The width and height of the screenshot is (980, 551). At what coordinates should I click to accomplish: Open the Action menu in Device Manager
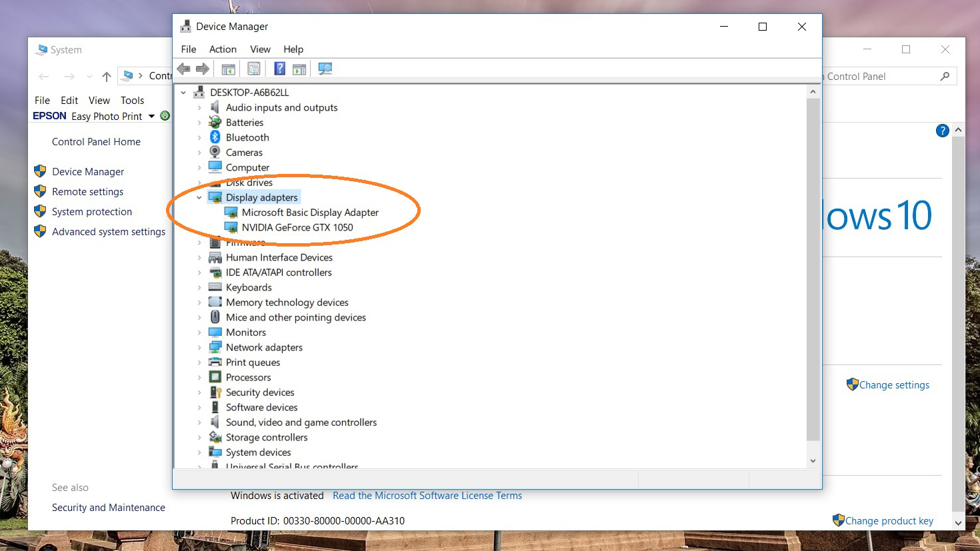pyautogui.click(x=223, y=49)
